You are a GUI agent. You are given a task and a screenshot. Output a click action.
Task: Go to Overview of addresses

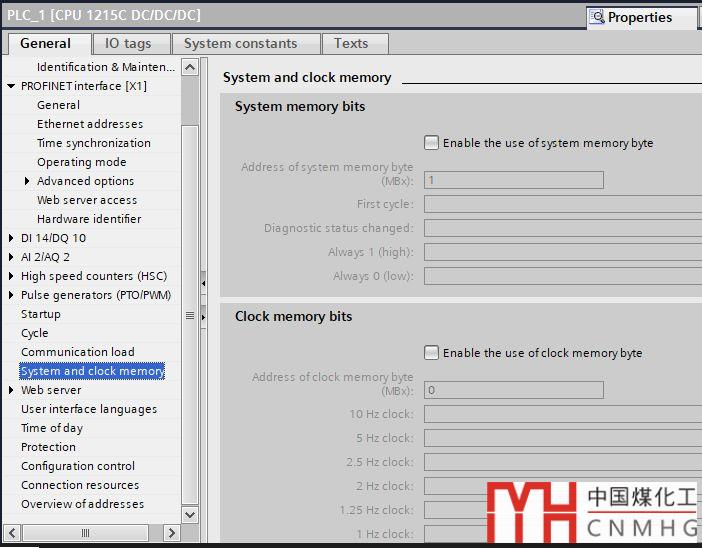pyautogui.click(x=82, y=504)
